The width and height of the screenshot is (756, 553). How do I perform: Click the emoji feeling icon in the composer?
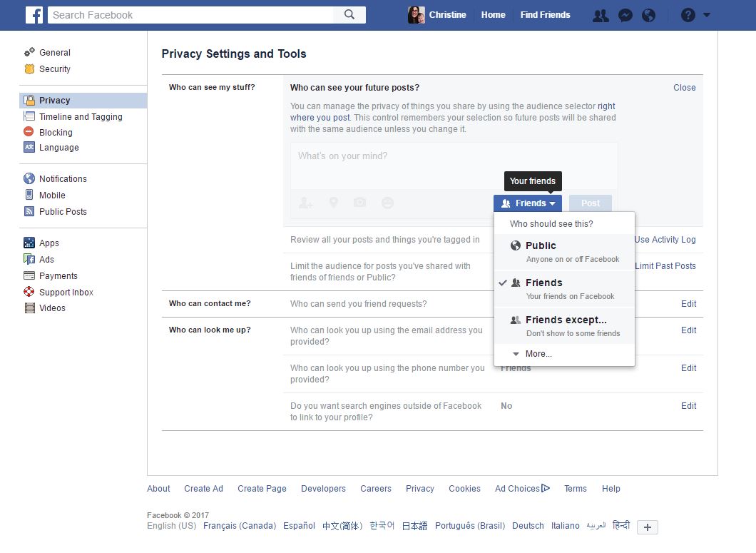[388, 203]
